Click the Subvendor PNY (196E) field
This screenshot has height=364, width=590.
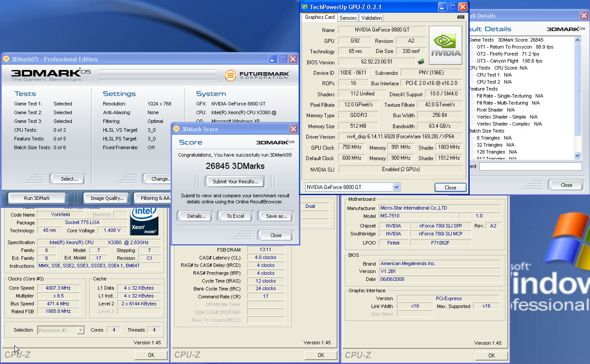(x=431, y=73)
